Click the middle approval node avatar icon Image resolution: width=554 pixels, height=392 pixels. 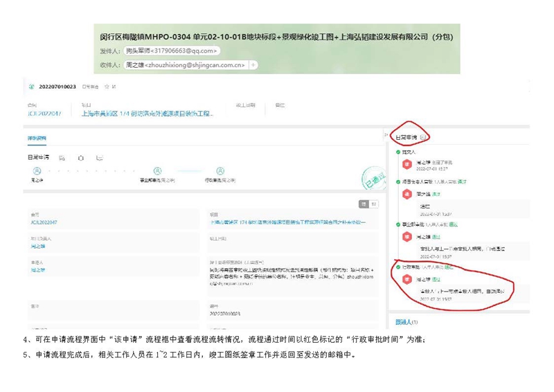[158, 171]
